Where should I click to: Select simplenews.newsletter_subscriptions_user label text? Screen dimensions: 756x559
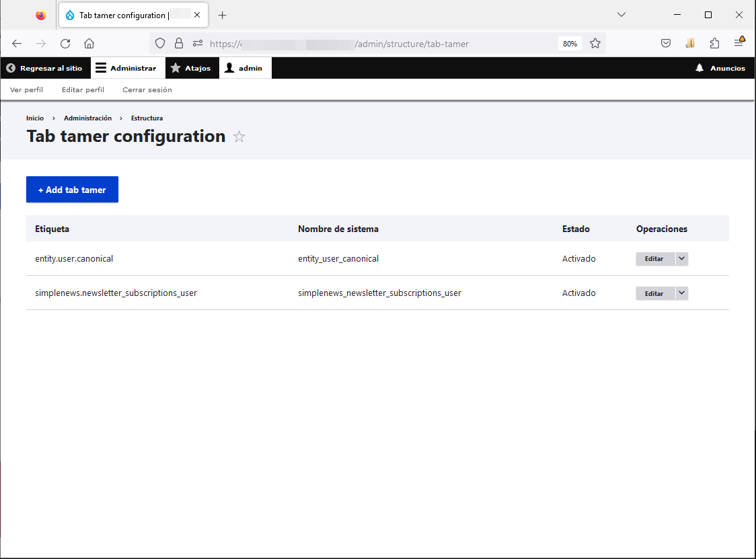[x=116, y=293]
